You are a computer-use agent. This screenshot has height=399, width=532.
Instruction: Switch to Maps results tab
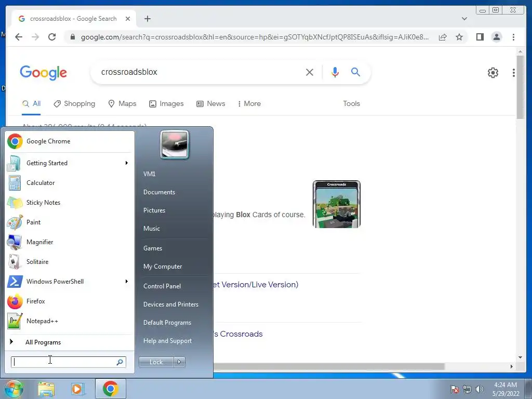pos(122,104)
